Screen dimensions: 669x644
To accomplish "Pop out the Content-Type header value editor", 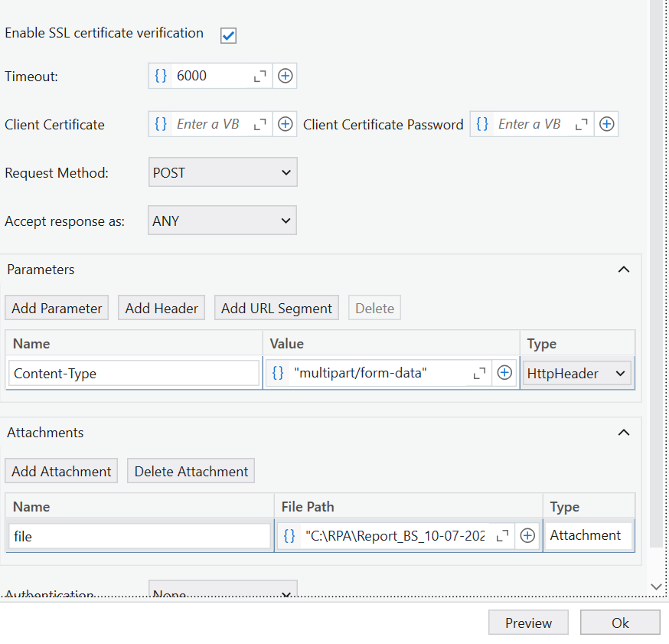I will 479,372.
